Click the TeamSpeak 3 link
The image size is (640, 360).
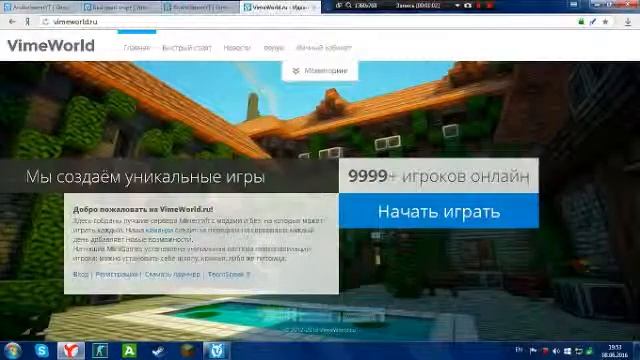pyautogui.click(x=229, y=274)
